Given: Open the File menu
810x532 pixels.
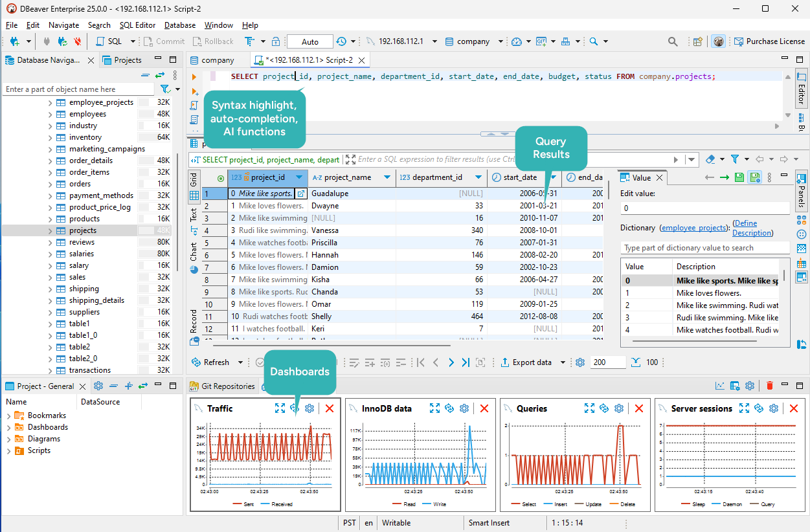Looking at the screenshot, I should pos(12,25).
